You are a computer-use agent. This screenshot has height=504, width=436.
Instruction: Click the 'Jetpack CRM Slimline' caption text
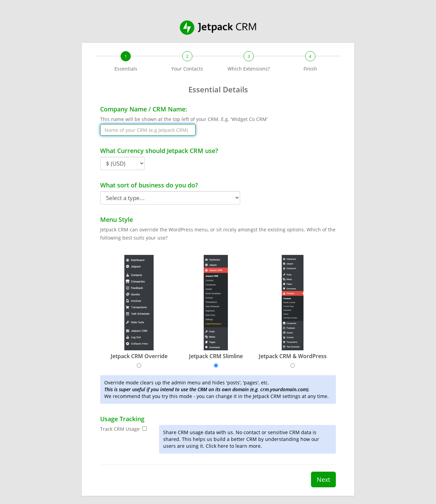tap(216, 356)
